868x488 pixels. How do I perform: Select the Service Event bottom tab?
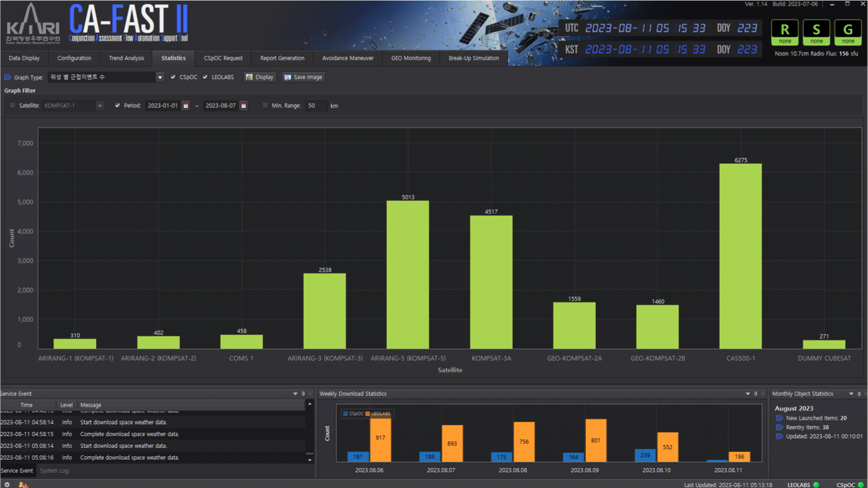point(17,471)
